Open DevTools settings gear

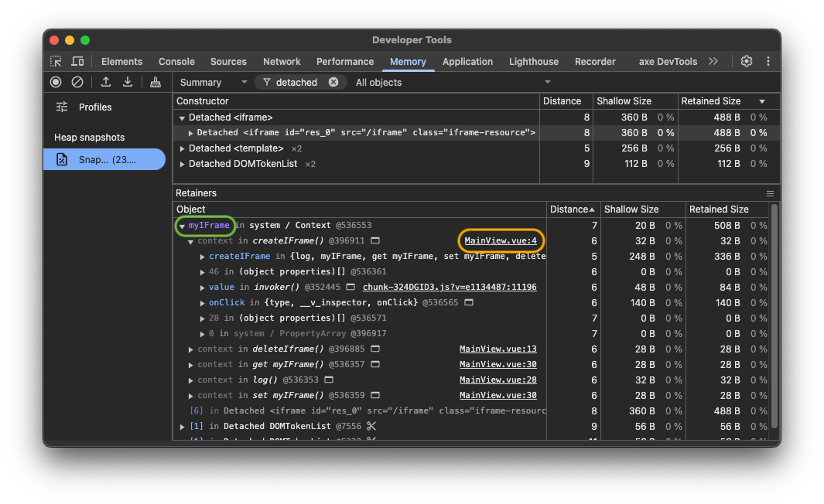(x=746, y=61)
